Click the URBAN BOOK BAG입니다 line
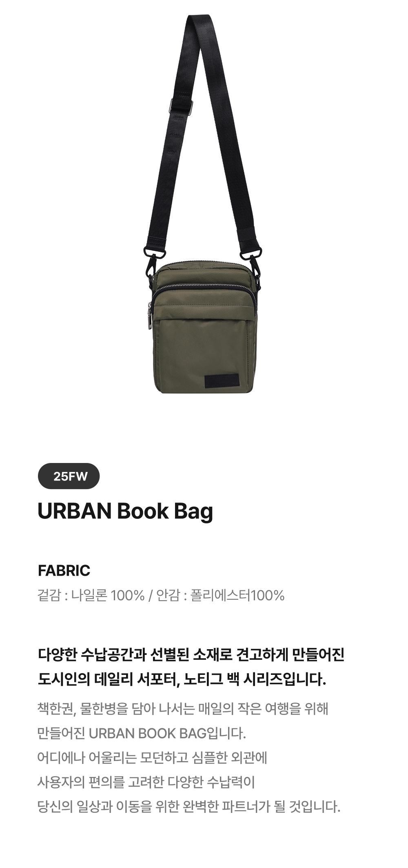 tap(142, 733)
